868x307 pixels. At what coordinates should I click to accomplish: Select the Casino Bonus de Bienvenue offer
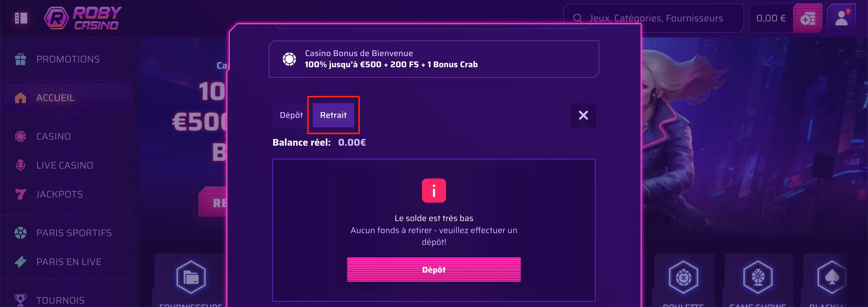point(434,59)
